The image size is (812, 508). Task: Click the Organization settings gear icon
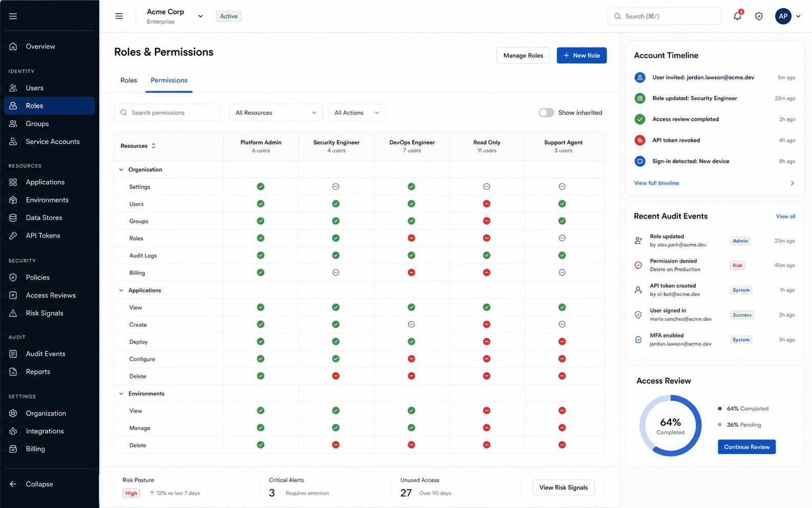[x=13, y=413]
